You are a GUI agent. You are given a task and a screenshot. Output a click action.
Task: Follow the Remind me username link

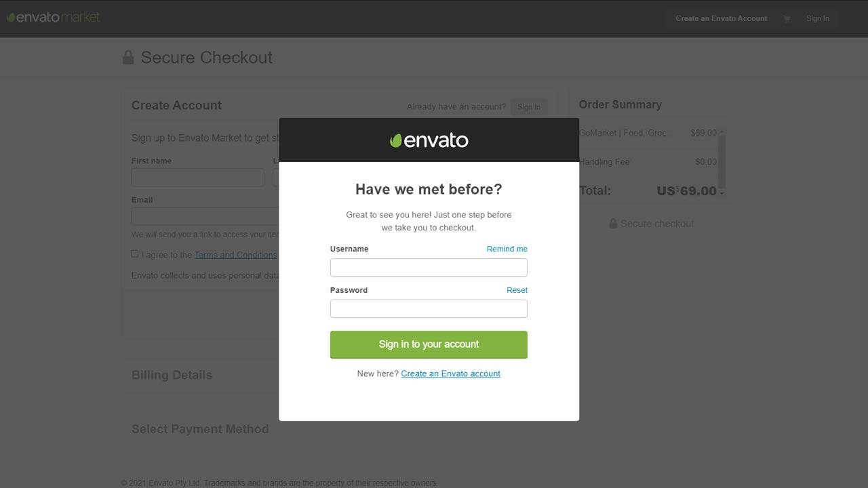tap(507, 249)
